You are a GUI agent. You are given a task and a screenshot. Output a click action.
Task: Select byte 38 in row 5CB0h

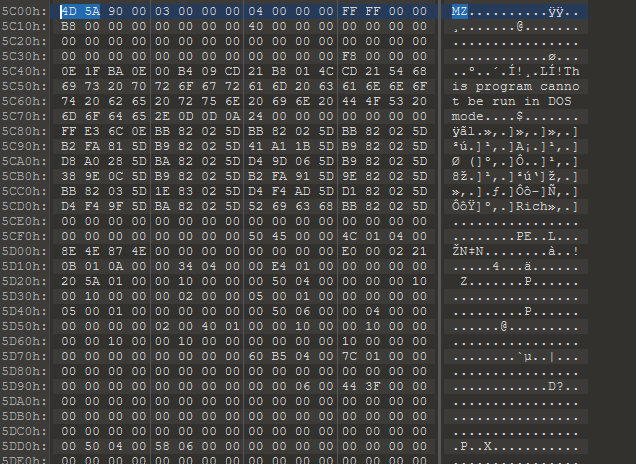tap(69, 176)
